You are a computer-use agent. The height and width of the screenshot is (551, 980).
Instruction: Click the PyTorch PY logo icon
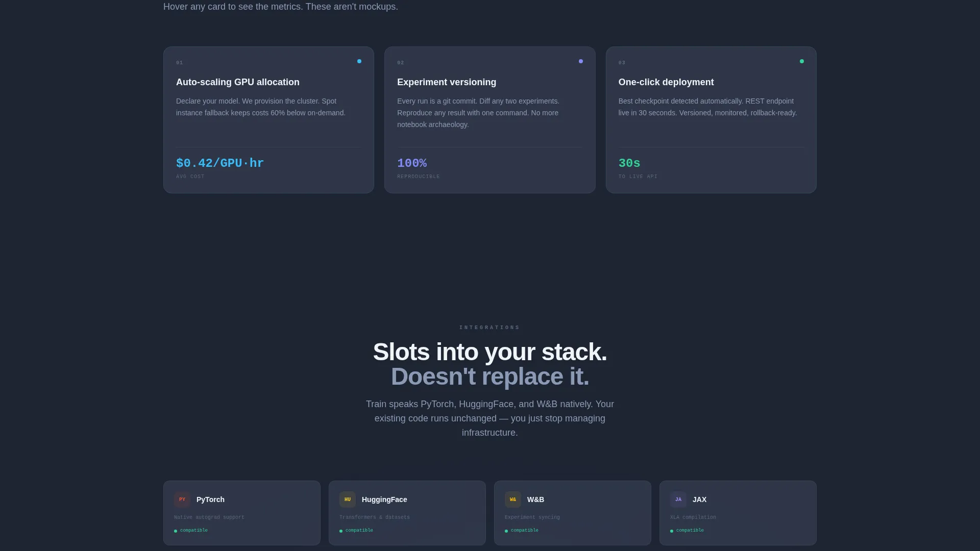(x=182, y=499)
